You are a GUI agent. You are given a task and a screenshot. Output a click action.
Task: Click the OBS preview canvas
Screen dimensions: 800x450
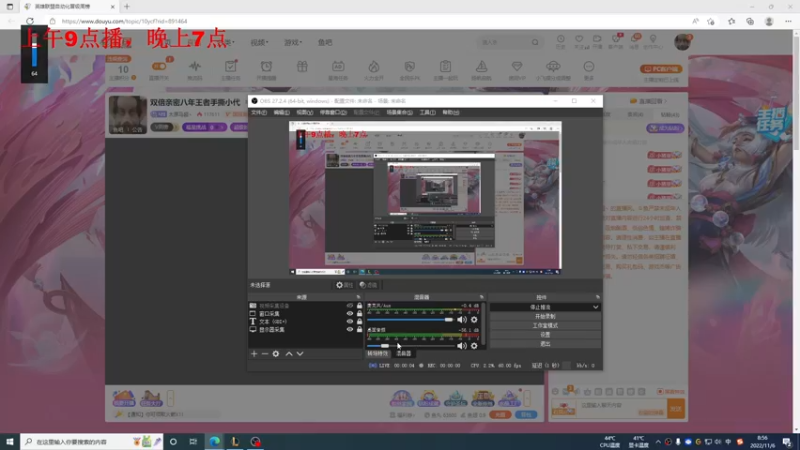pyautogui.click(x=425, y=198)
